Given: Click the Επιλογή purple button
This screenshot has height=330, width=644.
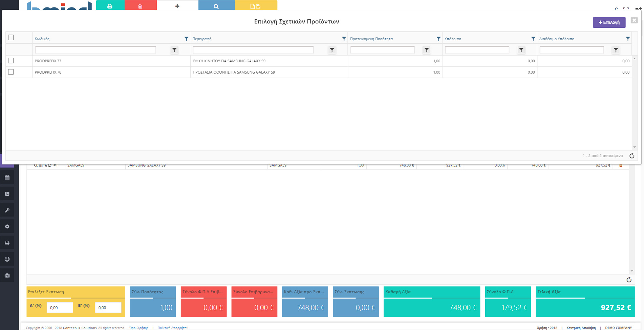Looking at the screenshot, I should [x=609, y=22].
